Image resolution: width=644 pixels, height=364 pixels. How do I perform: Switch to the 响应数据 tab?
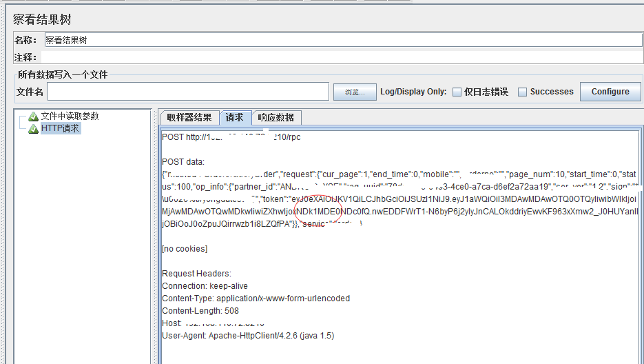coord(276,118)
